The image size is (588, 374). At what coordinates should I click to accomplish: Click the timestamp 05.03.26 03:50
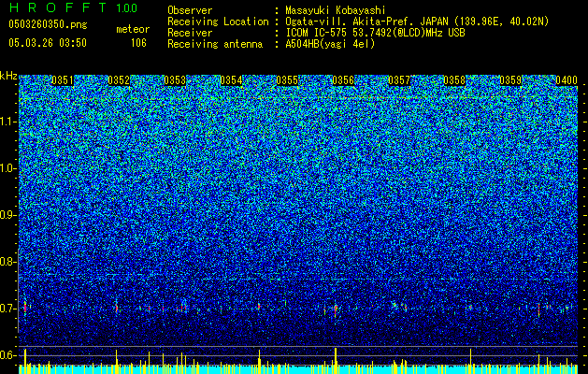click(48, 43)
